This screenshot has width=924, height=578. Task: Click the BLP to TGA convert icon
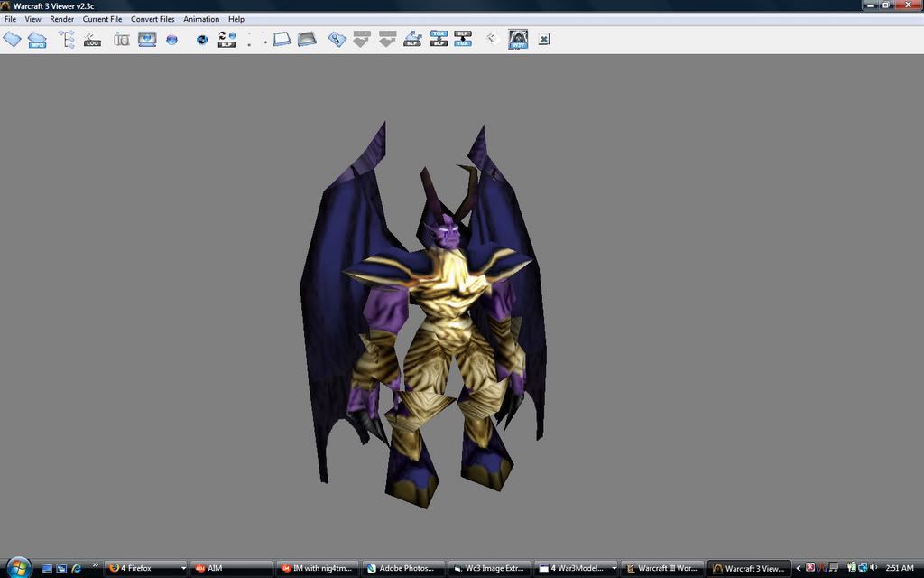click(463, 40)
